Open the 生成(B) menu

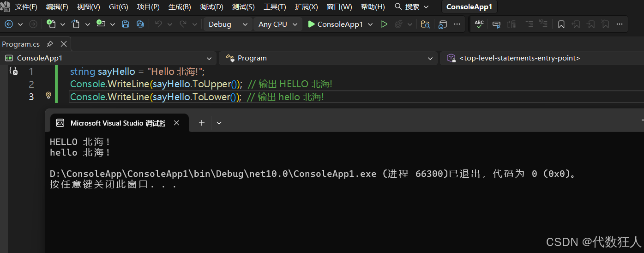(x=180, y=7)
